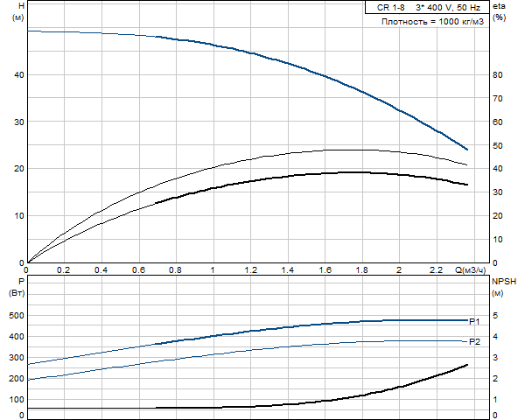Click the CR 1-8 pump title box

427,7
